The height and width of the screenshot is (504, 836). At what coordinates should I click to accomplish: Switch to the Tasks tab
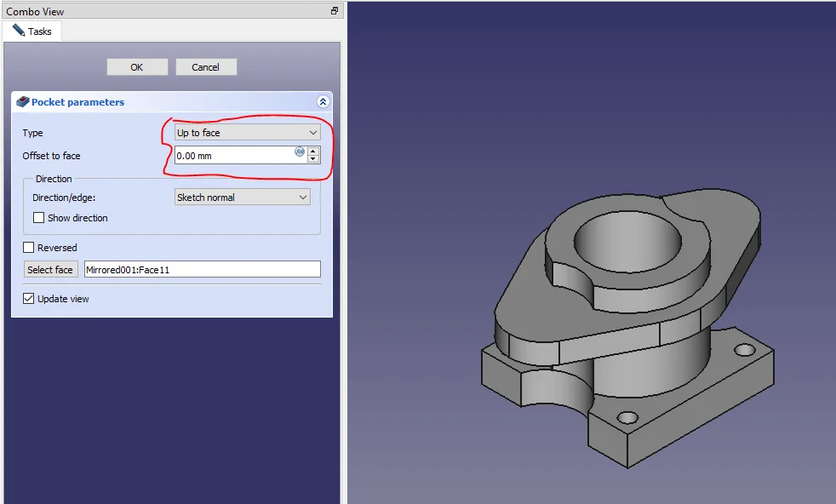(32, 31)
